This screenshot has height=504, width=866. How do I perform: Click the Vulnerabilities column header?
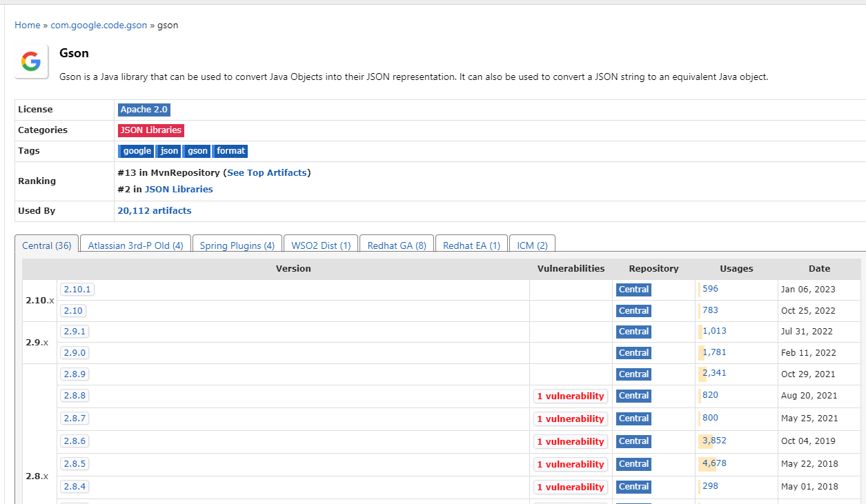[571, 269]
